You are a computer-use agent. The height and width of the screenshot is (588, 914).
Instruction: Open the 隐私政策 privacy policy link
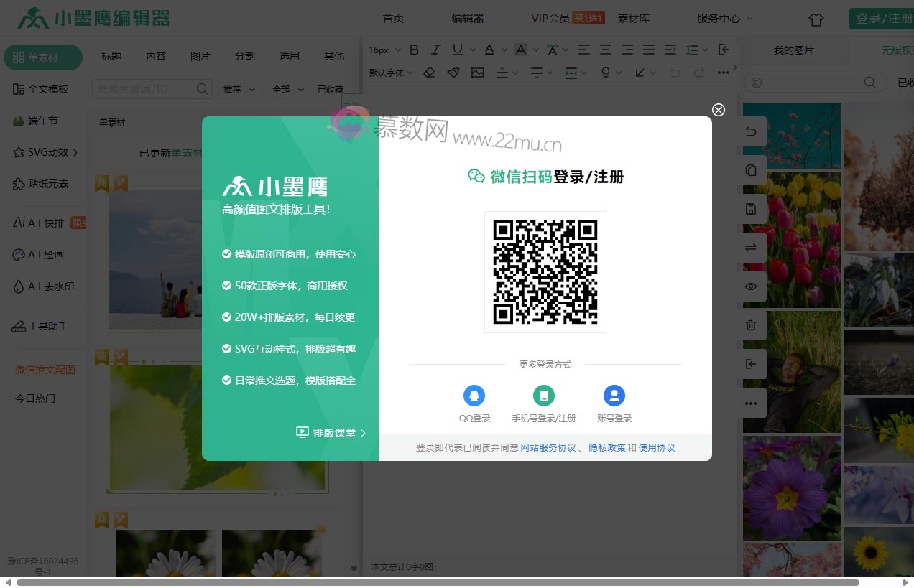608,447
